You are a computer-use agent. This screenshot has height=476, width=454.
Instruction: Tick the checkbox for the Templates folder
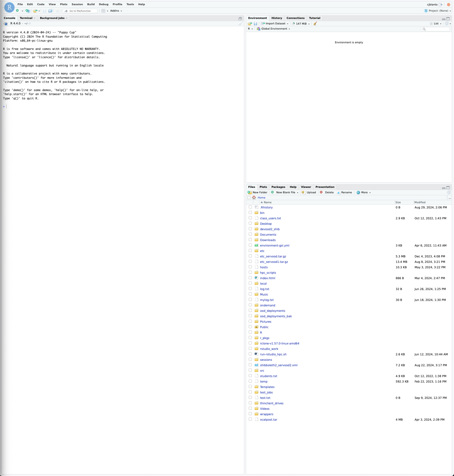coord(250,386)
